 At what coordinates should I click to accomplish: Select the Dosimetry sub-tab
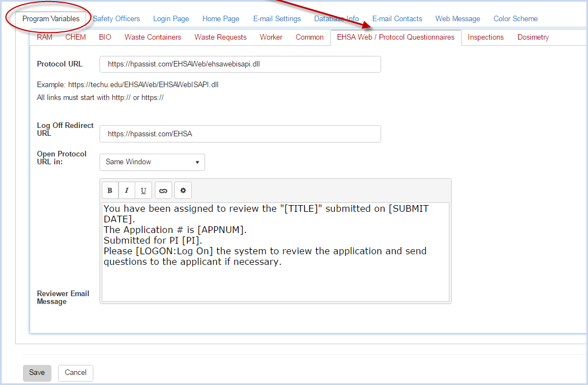[533, 37]
